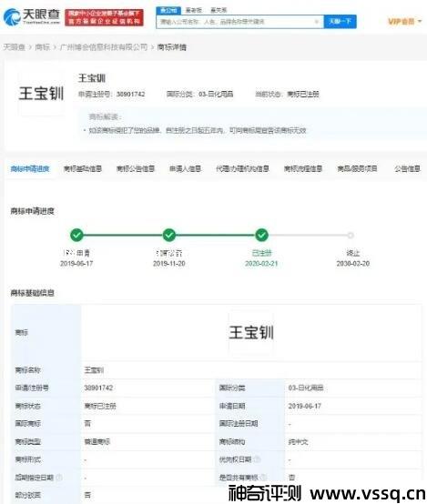Click the 王宝钏 trademark image in header
This screenshot has height=504, width=427.
(41, 94)
